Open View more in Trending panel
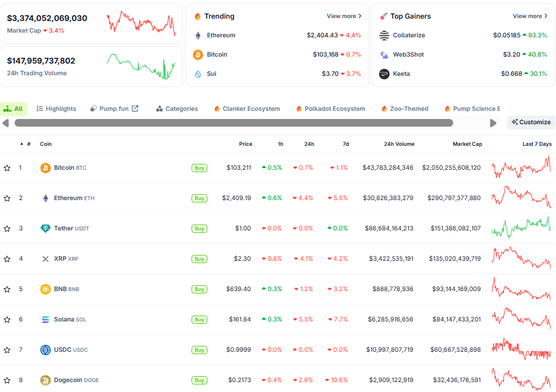 343,16
